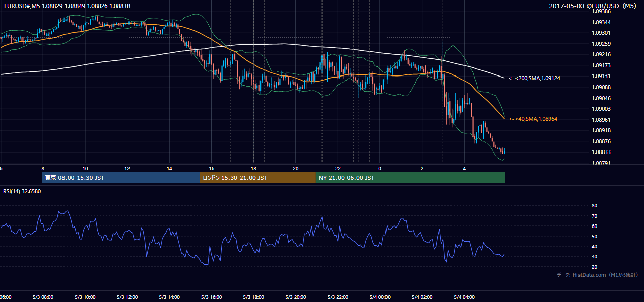Click the 5/3 14:00 date axis label
Viewport: 644px width, 302px height.
click(x=169, y=297)
